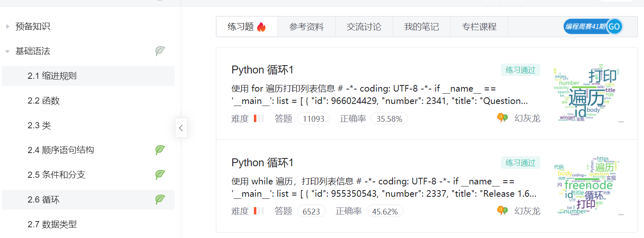Screen dimensions: 644x238
Task: Click the leaf icon beside 基础语法
Action: tap(160, 51)
